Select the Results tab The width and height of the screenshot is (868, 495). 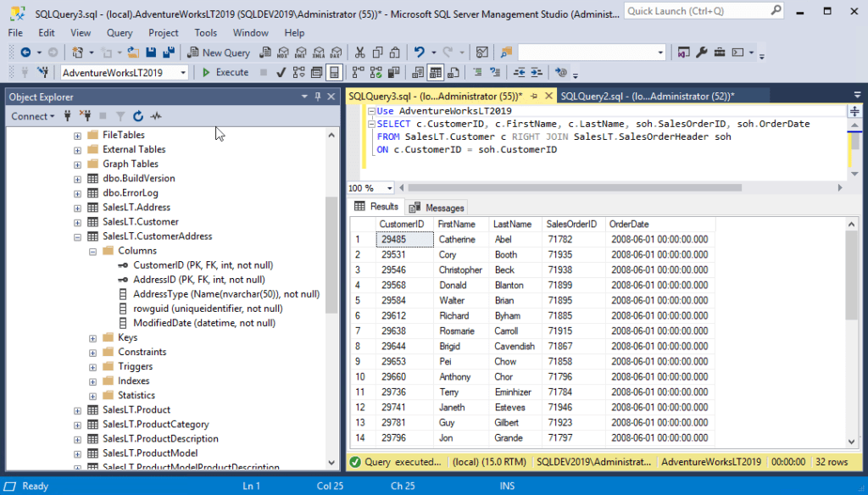[x=376, y=207]
